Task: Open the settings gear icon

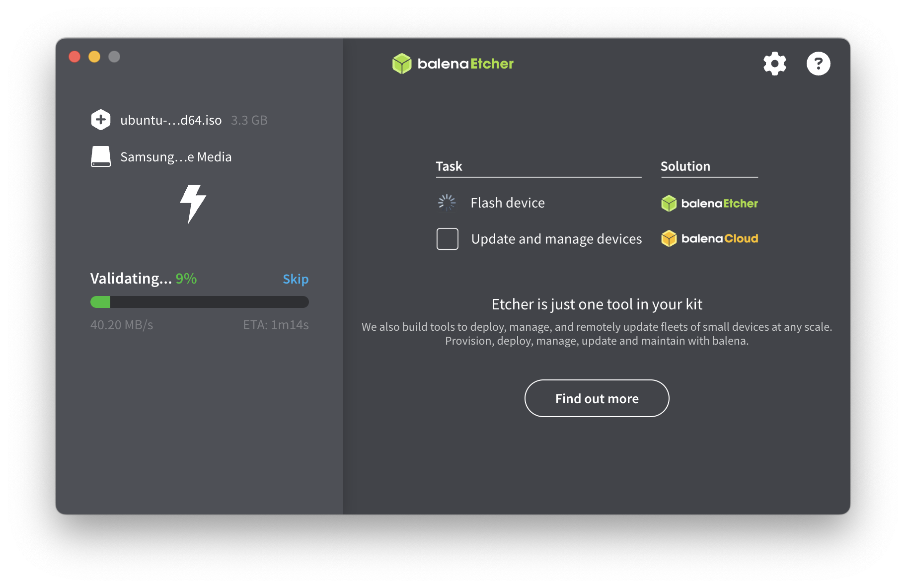Action: (x=774, y=64)
